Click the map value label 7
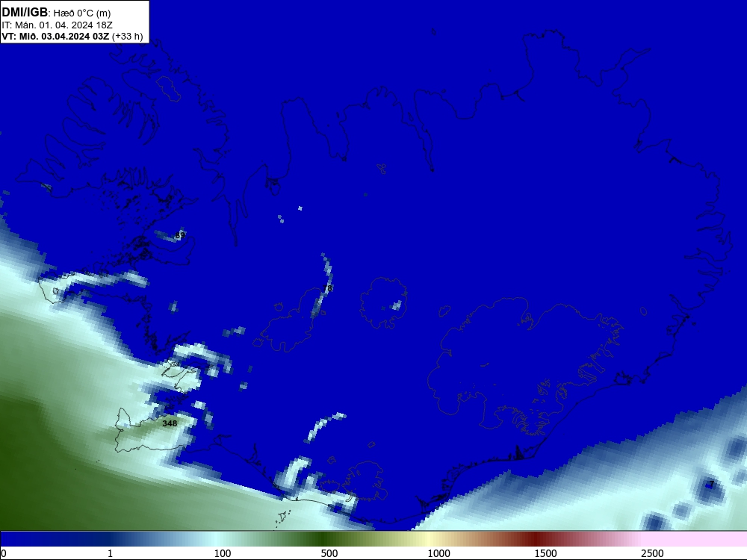 712,484
